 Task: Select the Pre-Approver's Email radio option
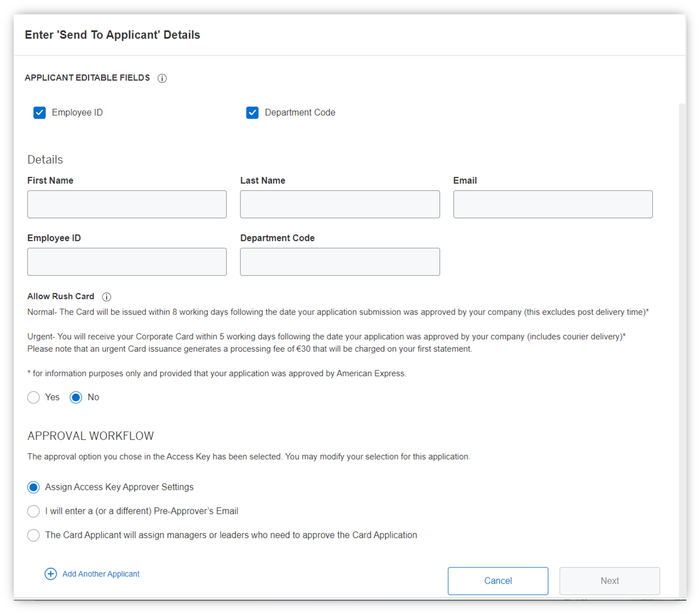click(x=33, y=511)
